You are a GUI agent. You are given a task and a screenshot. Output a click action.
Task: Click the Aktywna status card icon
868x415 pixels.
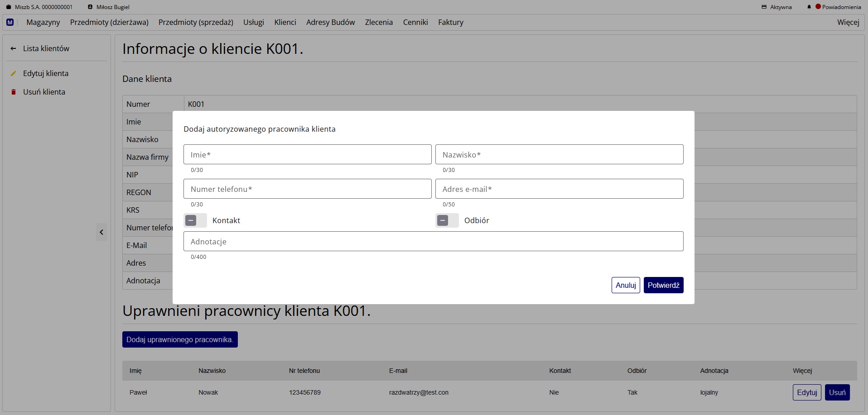click(764, 7)
